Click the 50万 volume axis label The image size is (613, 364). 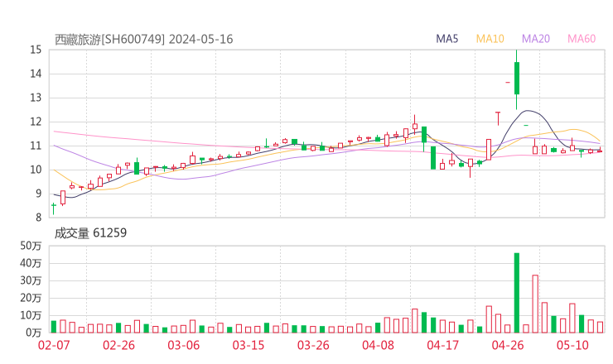(x=31, y=246)
